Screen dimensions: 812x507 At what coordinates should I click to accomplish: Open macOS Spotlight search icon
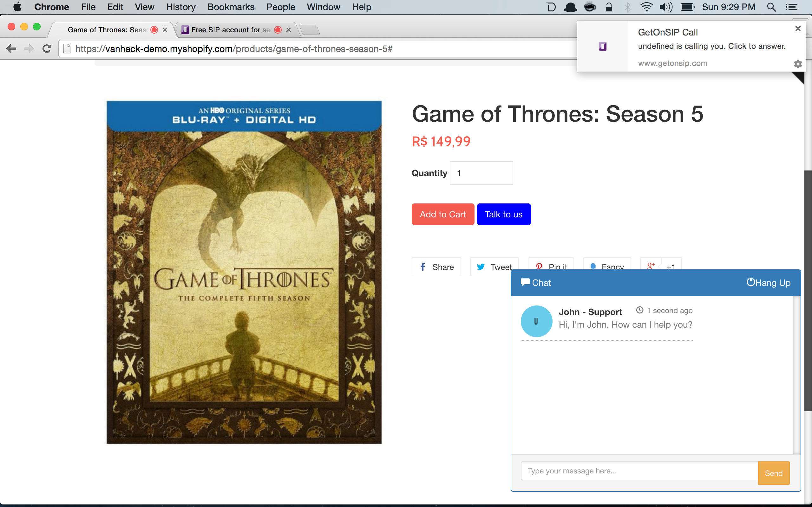click(x=771, y=7)
